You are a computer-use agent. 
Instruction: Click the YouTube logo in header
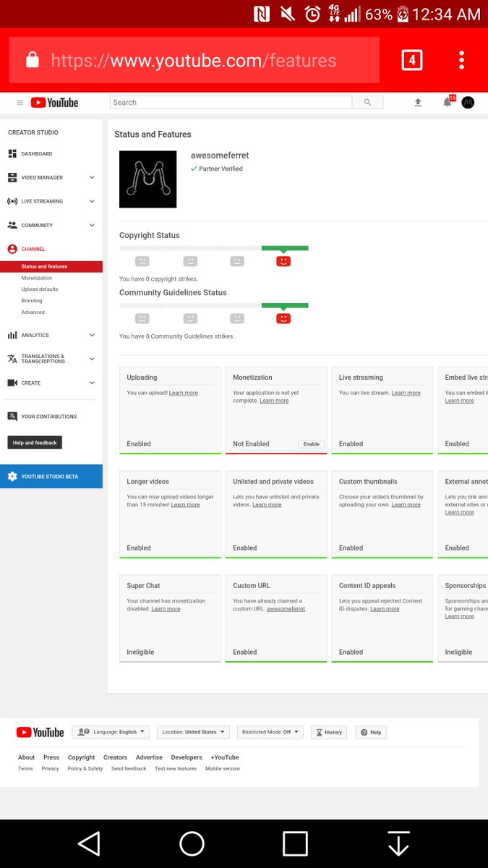tap(54, 103)
